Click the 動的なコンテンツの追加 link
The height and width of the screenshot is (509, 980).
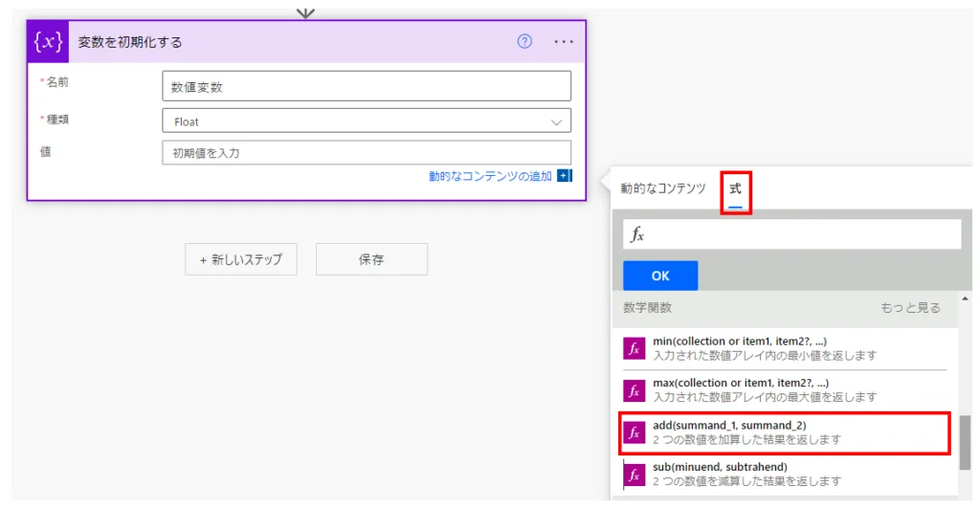(x=490, y=176)
